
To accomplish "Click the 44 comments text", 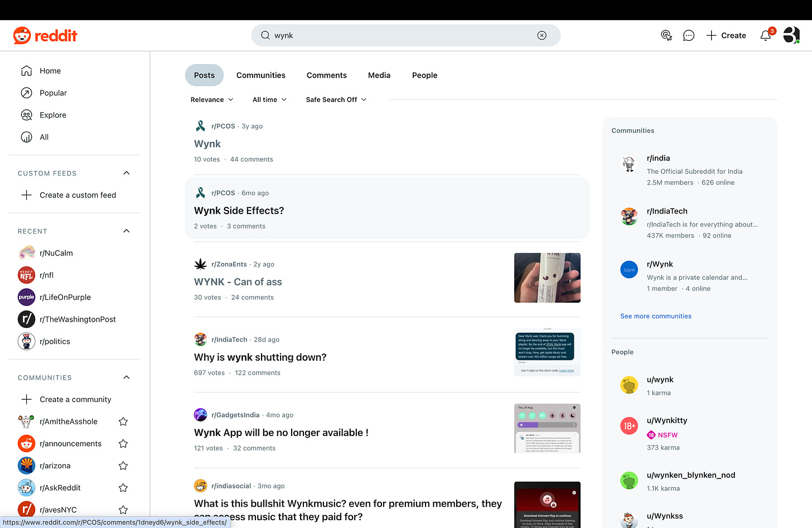I will (x=252, y=159).
